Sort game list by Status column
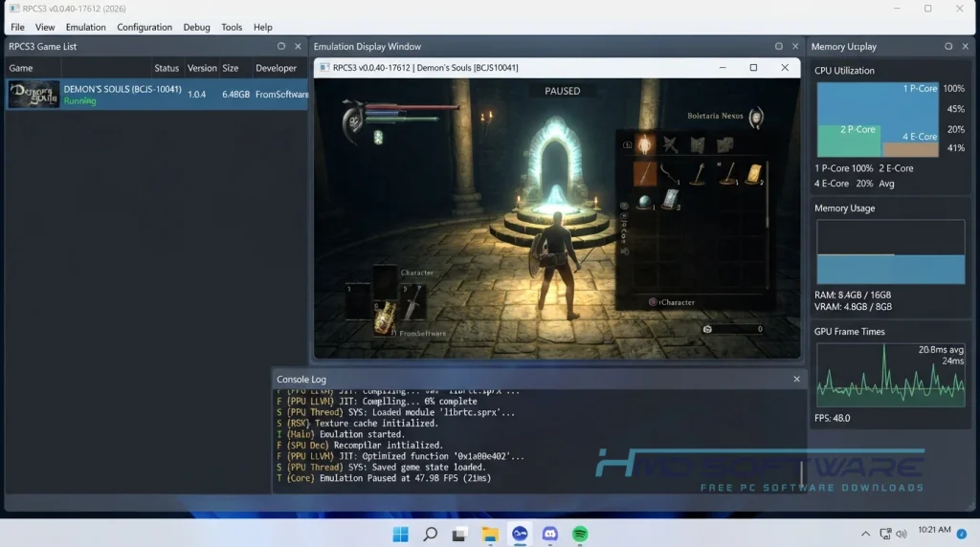This screenshot has width=980, height=547. tap(167, 68)
